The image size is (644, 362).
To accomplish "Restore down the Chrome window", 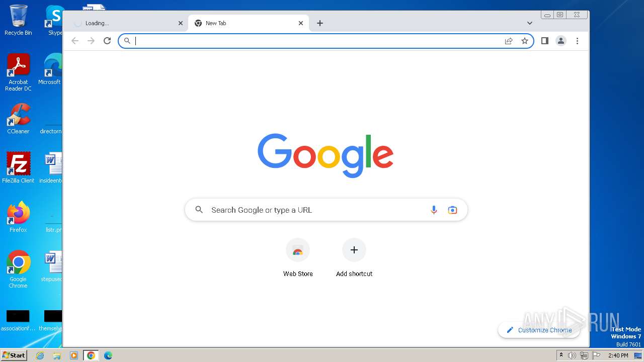I will 560,15.
